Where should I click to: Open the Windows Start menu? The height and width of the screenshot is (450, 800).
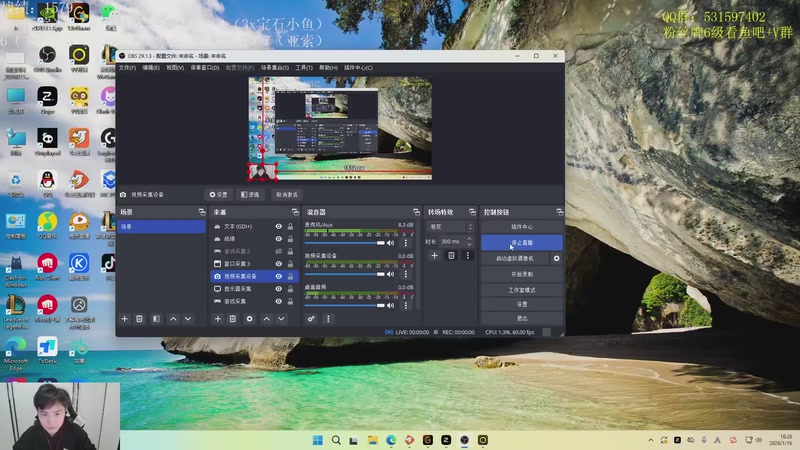click(319, 439)
